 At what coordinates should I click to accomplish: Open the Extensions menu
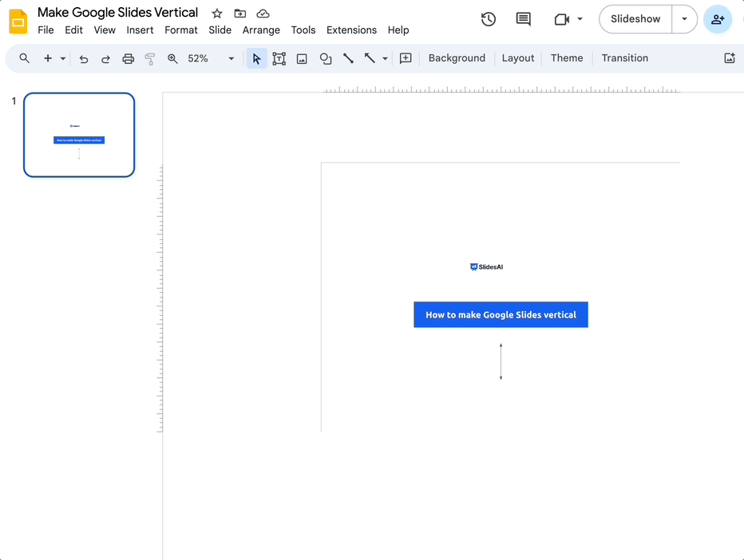coord(351,30)
